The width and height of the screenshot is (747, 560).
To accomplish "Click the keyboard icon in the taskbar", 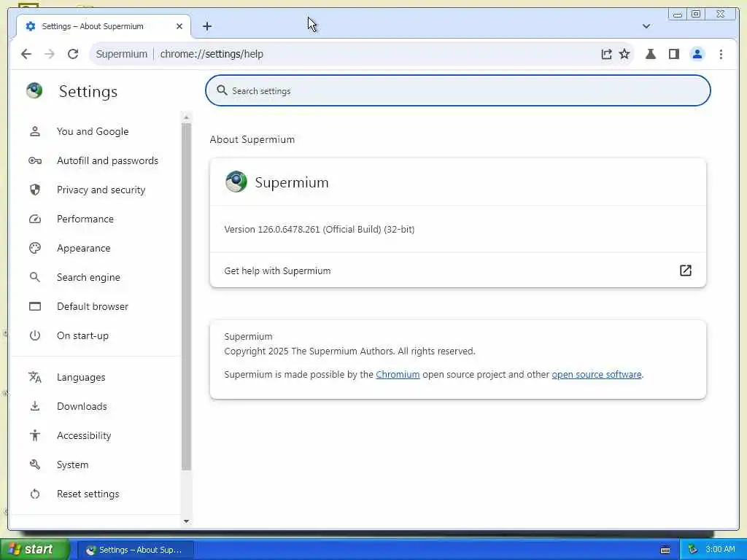I will (665, 550).
